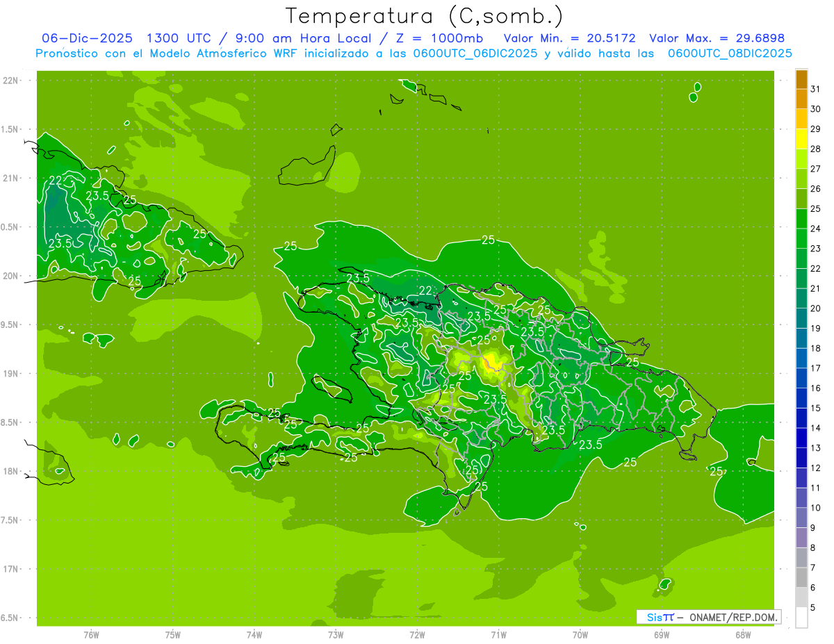Viewport: 834px width, 644px height.
Task: Click the '21N' latitude axis label
Action: [x=10, y=178]
